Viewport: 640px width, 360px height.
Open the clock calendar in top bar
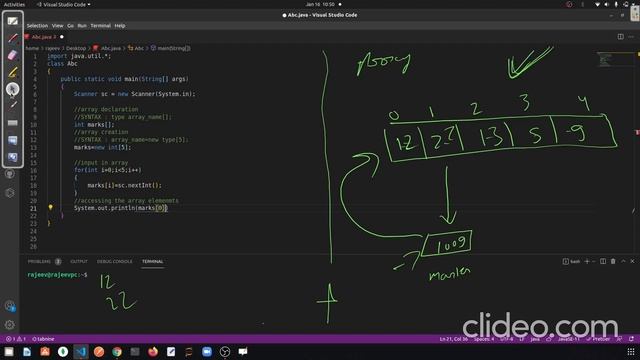click(320, 4)
